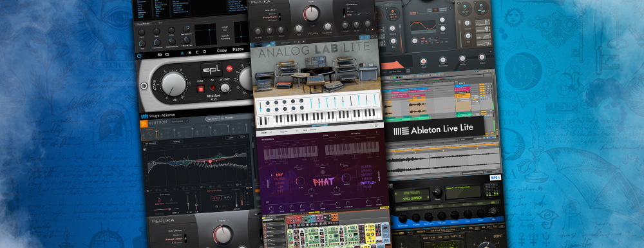Toggle the red LIMIT button on Attacker
The height and width of the screenshot is (248, 644).
pos(201,89)
